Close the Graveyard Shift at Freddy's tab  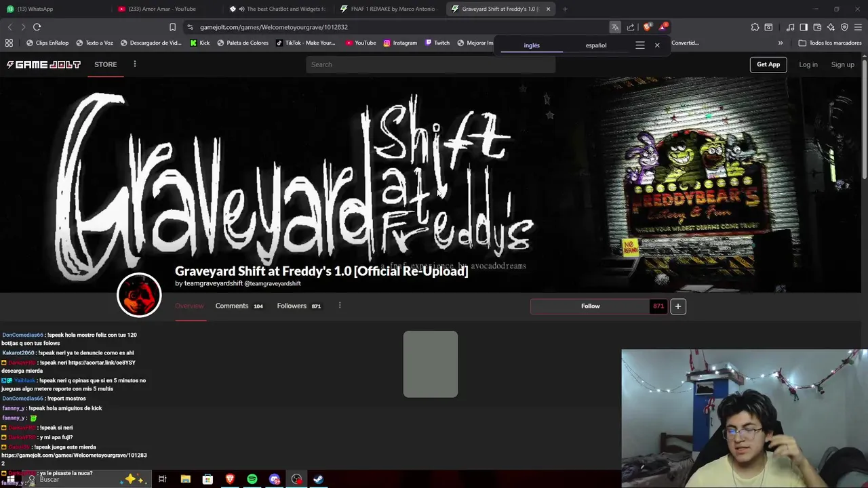pyautogui.click(x=548, y=9)
